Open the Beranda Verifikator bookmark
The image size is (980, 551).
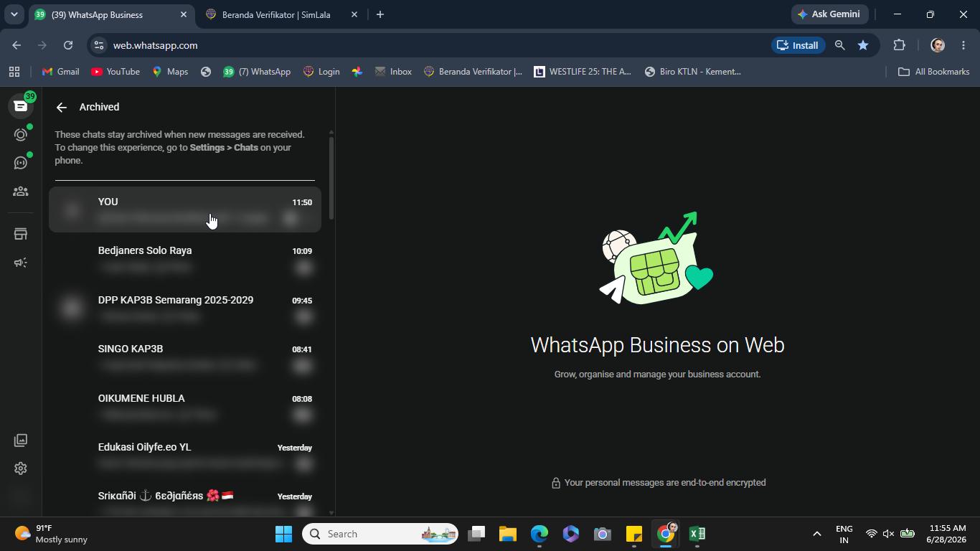473,72
